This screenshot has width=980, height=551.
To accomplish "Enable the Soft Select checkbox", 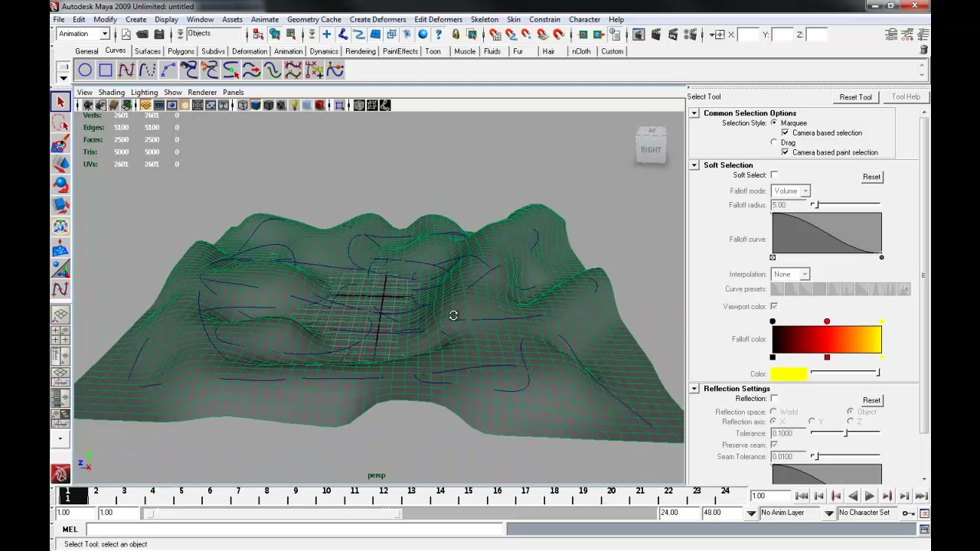I will (774, 175).
